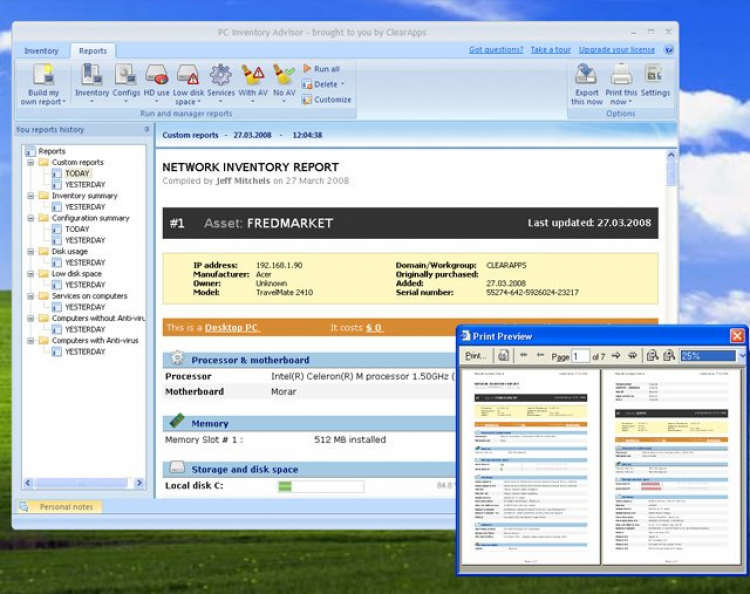Collapse the Disk usage folder

pyautogui.click(x=31, y=252)
